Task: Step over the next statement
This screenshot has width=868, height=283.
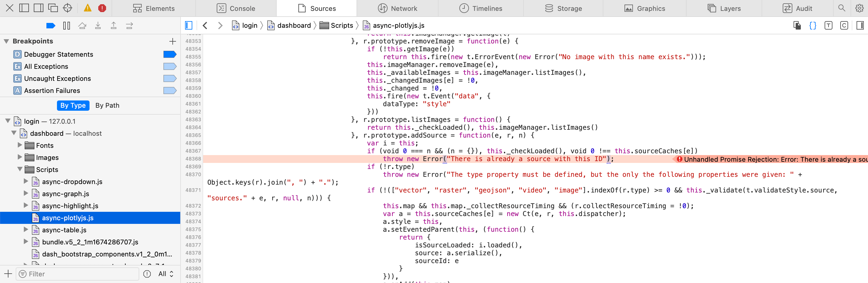Action: click(x=82, y=26)
